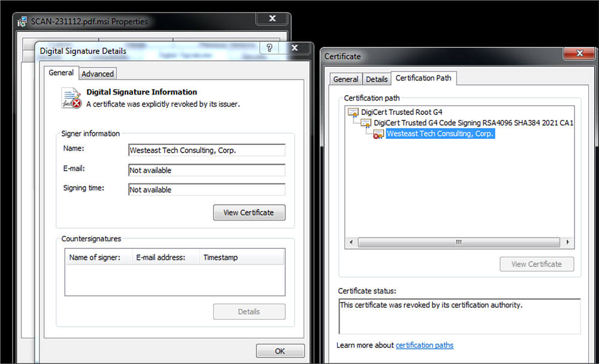Select the Certification Path tab

(423, 78)
